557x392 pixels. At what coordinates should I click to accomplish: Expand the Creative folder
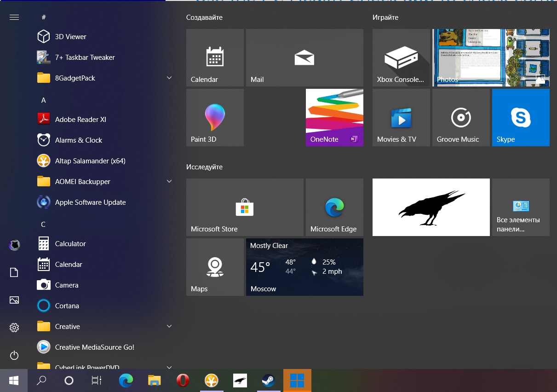[x=169, y=327]
